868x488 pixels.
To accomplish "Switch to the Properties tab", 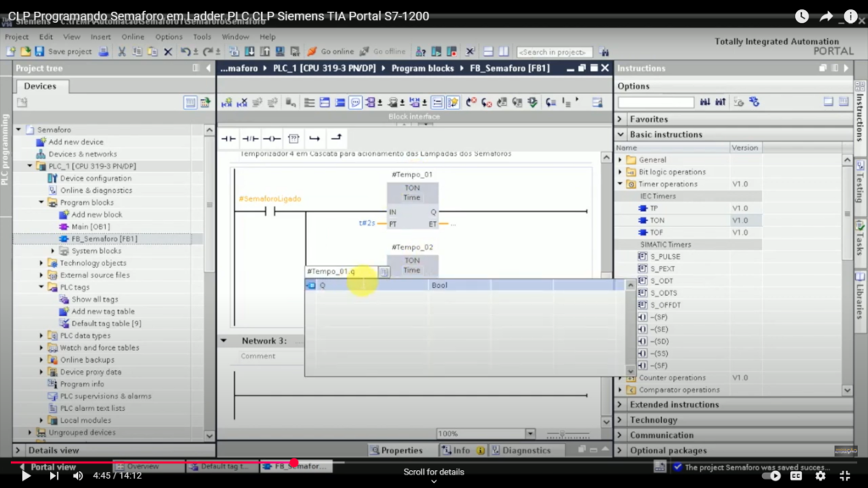I will point(398,451).
